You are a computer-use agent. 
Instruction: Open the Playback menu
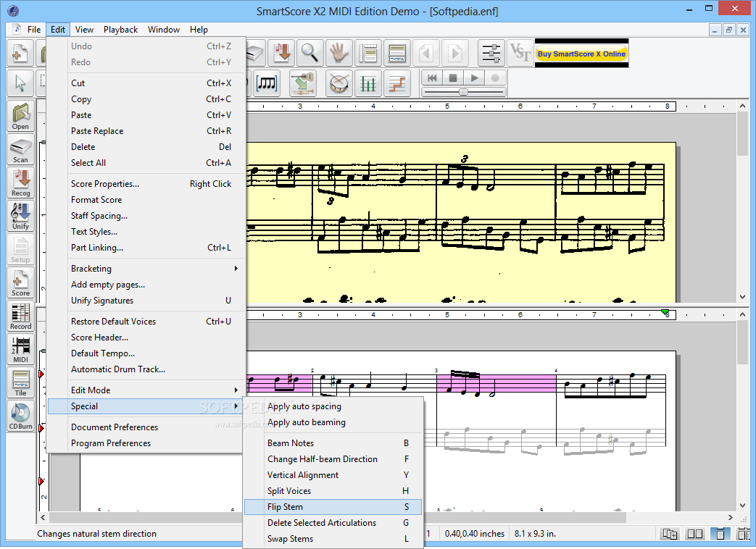tap(120, 30)
